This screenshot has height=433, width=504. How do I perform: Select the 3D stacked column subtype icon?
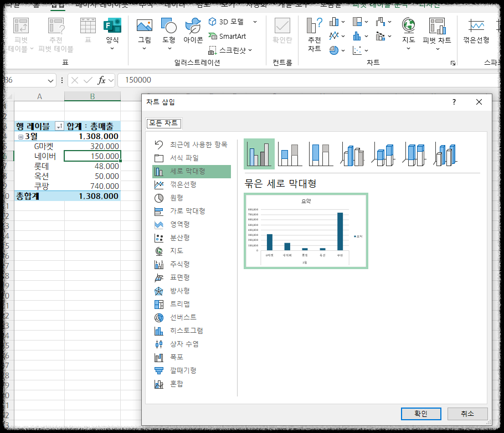[383, 154]
